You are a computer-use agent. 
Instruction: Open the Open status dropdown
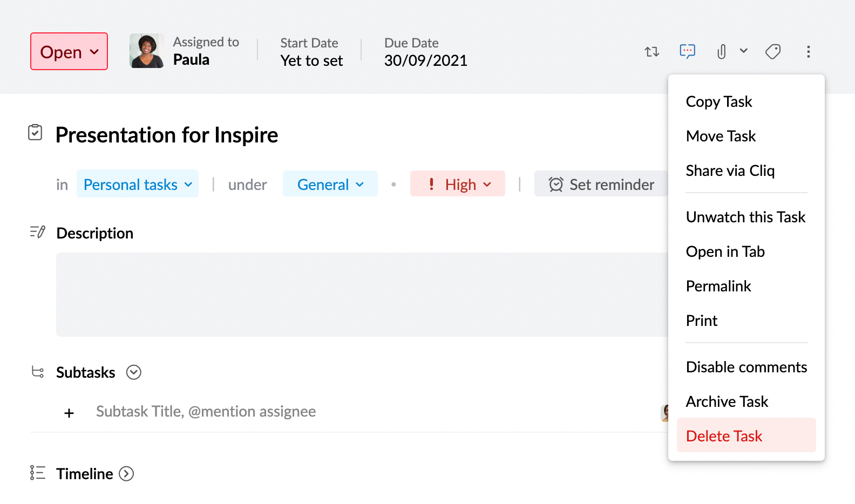(69, 52)
